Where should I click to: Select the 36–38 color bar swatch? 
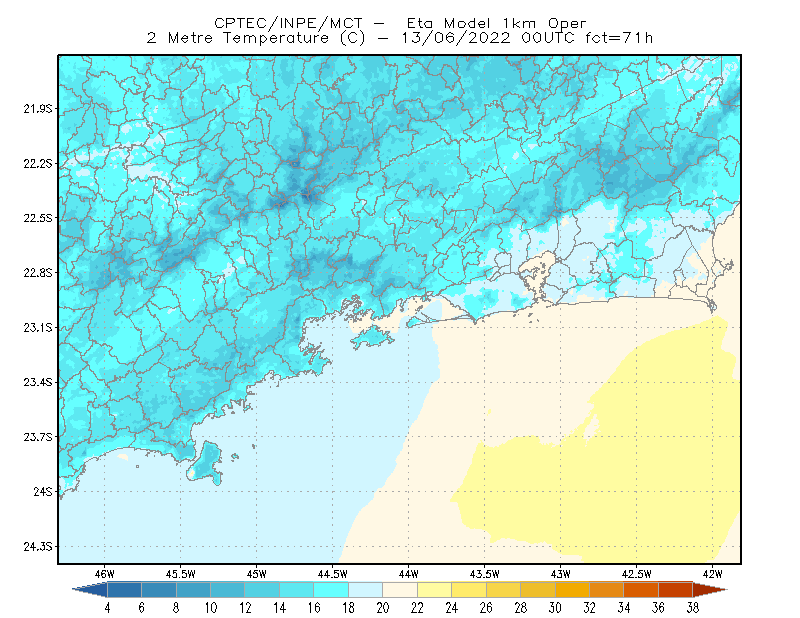tap(676, 590)
